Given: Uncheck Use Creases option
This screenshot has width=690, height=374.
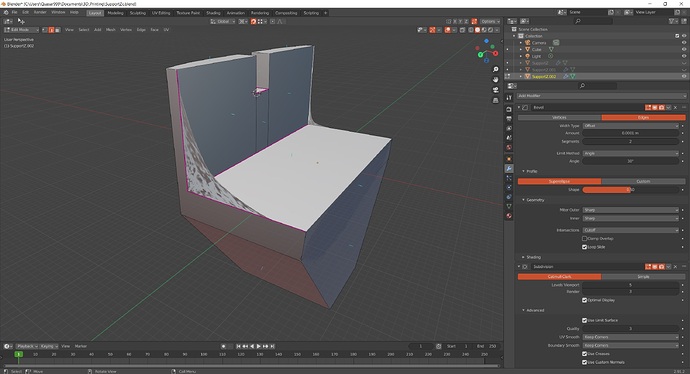Looking at the screenshot, I should coord(584,354).
